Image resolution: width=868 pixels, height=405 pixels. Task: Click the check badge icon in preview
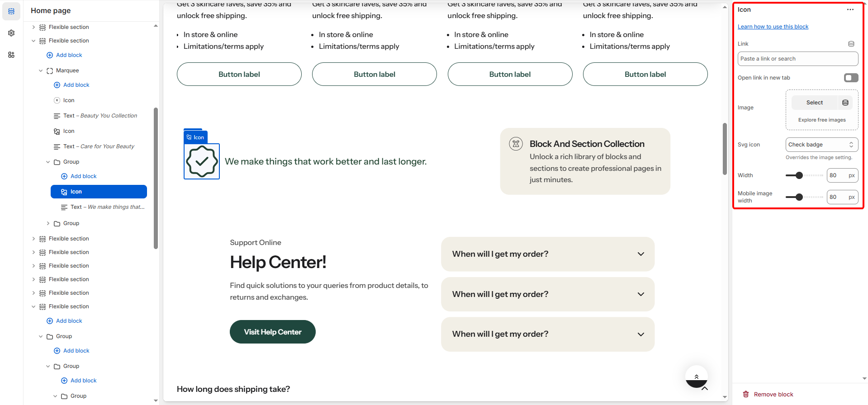coord(202,161)
